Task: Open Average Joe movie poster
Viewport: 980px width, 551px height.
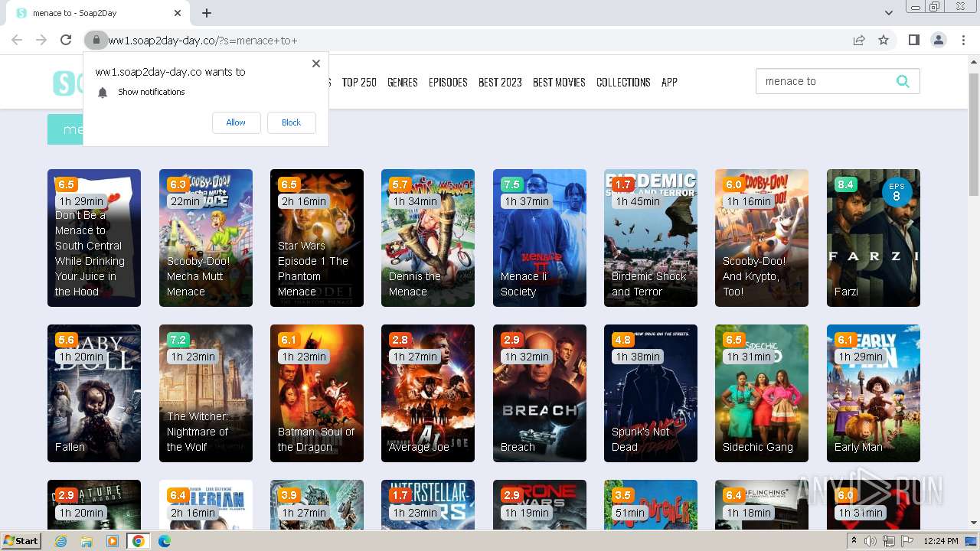Action: (x=428, y=393)
